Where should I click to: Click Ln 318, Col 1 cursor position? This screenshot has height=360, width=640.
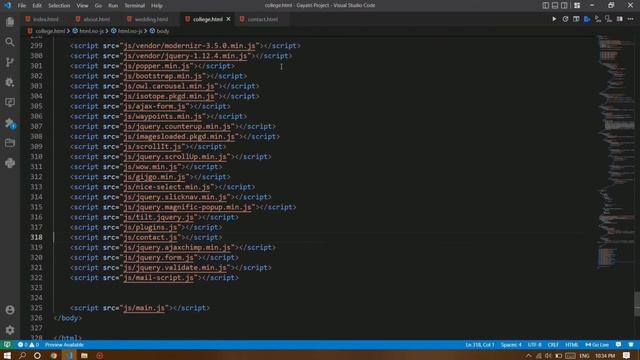click(480, 345)
